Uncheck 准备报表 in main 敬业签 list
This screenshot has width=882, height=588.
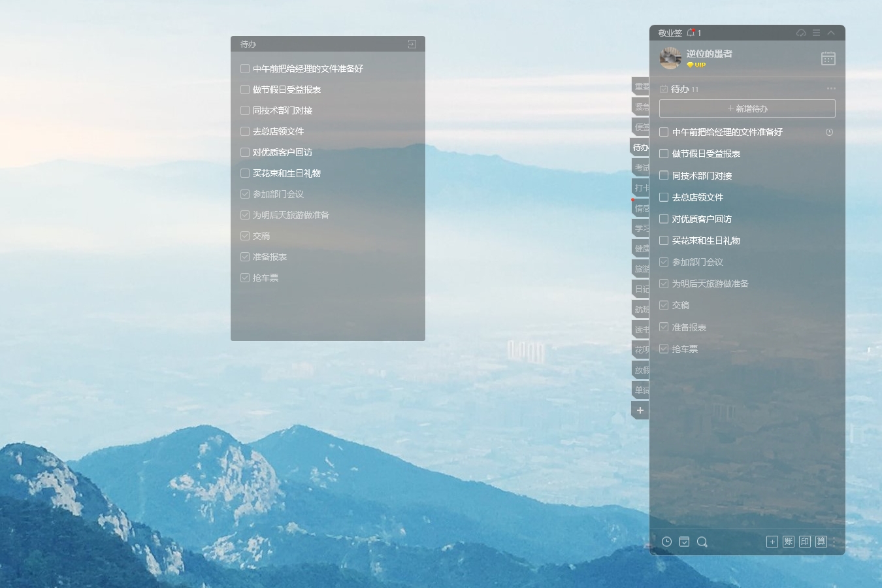click(x=664, y=327)
